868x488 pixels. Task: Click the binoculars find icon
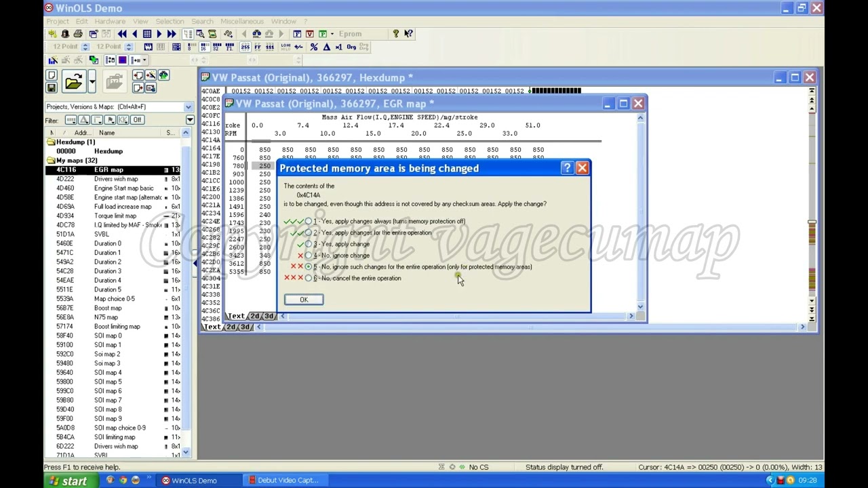click(x=257, y=34)
